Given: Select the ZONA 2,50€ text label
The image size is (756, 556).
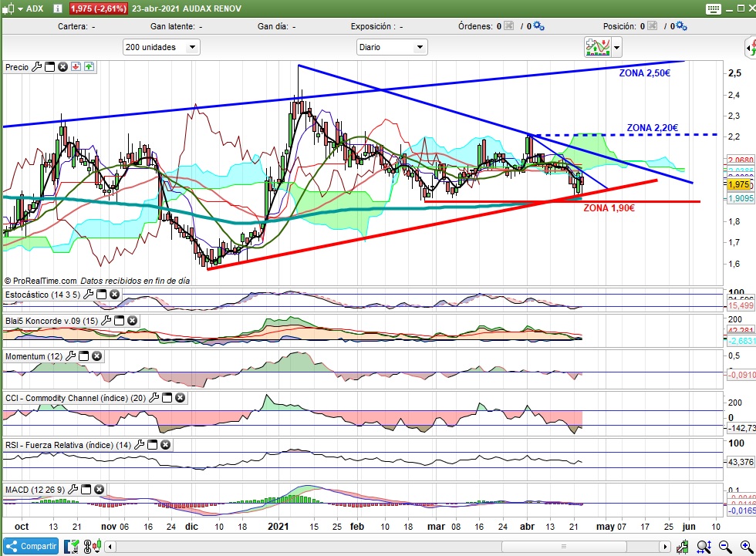Looking at the screenshot, I should pos(645,73).
